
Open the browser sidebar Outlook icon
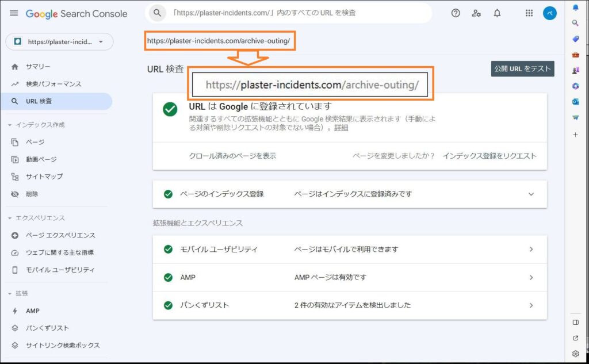(x=575, y=102)
